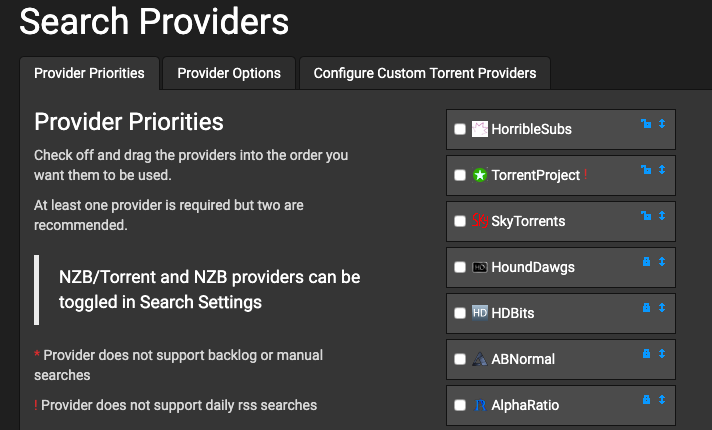This screenshot has width=712, height=430.
Task: Click the TorrentProject green star icon
Action: point(480,175)
